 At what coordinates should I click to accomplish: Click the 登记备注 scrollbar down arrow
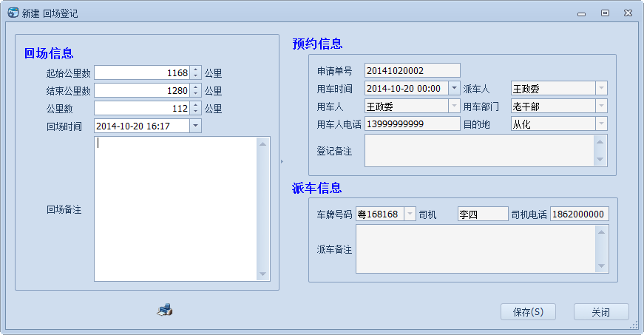click(600, 159)
